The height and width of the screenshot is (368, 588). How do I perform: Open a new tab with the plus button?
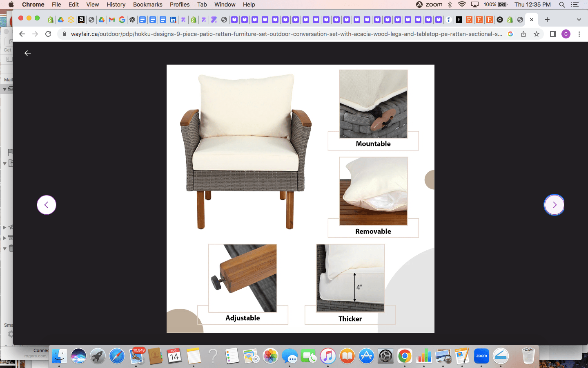(547, 20)
